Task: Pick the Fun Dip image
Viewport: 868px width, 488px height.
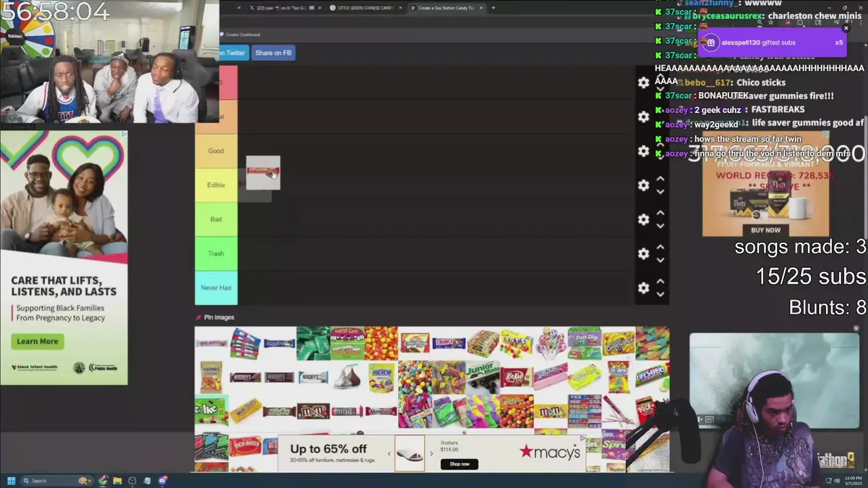Action: click(x=585, y=344)
